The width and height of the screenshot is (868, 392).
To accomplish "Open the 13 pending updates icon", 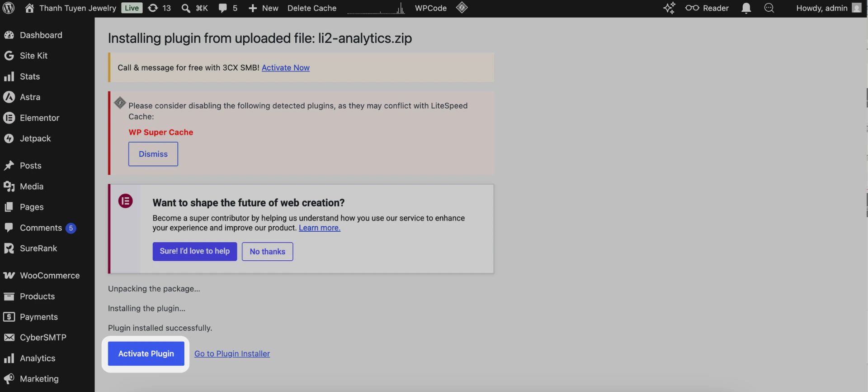I will pyautogui.click(x=160, y=8).
